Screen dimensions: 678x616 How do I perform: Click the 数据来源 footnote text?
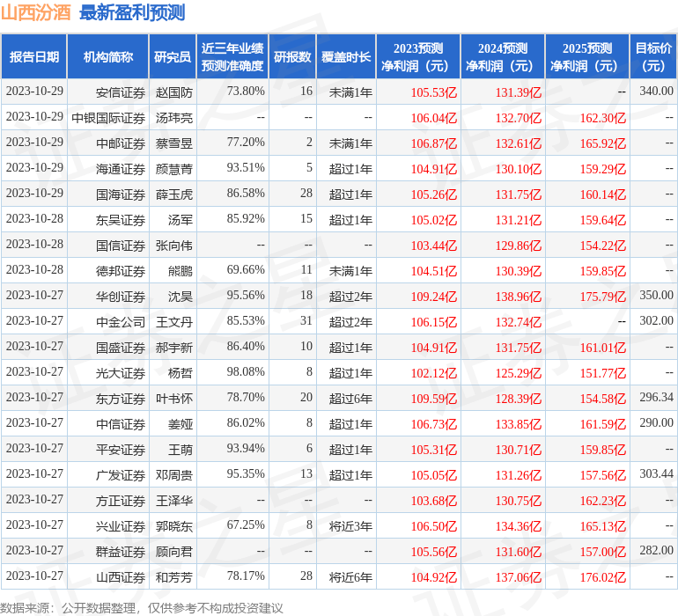click(142, 608)
